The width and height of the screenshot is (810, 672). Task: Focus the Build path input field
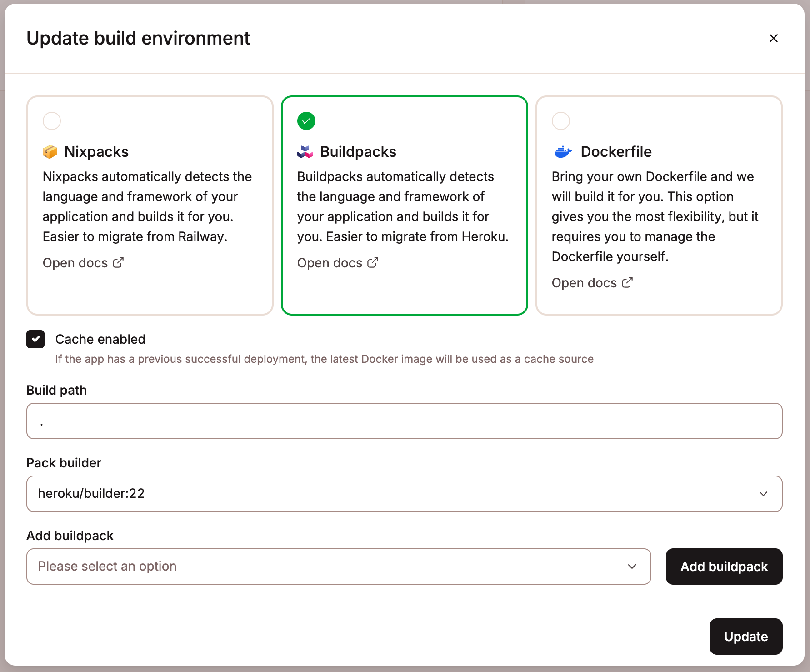pos(405,421)
